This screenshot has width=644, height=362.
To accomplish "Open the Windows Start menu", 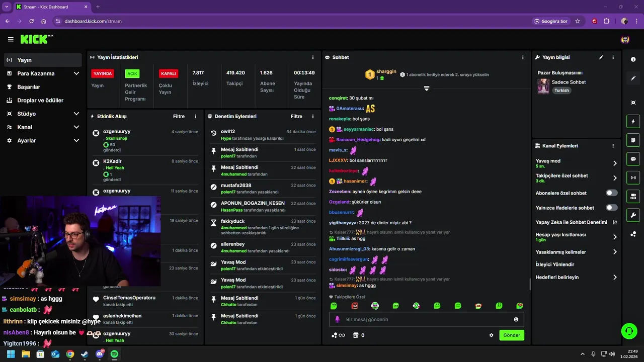I will coord(11,354).
